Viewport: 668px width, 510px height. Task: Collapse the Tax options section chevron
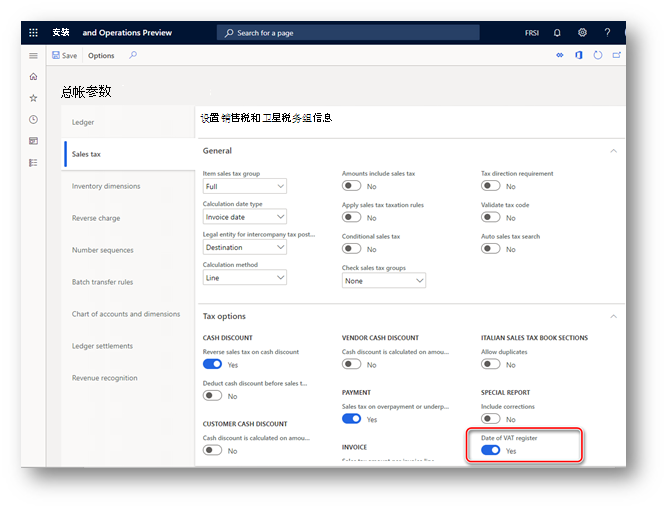point(613,316)
